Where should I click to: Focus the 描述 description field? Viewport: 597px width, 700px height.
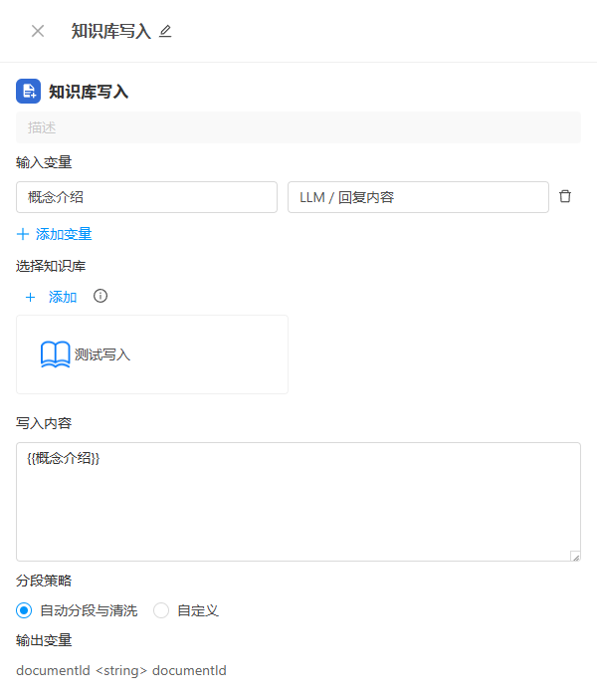pos(298,127)
